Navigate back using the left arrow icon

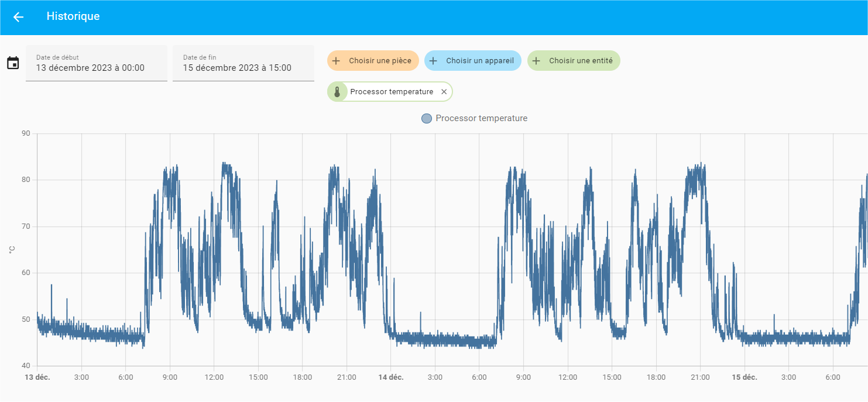click(18, 17)
